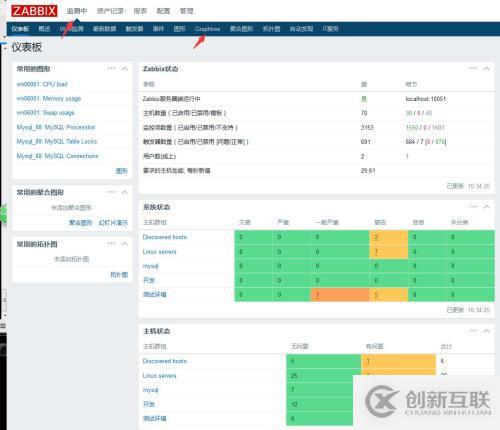This screenshot has width=500, height=430.
Task: Switch to the 图形 submenu tab
Action: [179, 29]
